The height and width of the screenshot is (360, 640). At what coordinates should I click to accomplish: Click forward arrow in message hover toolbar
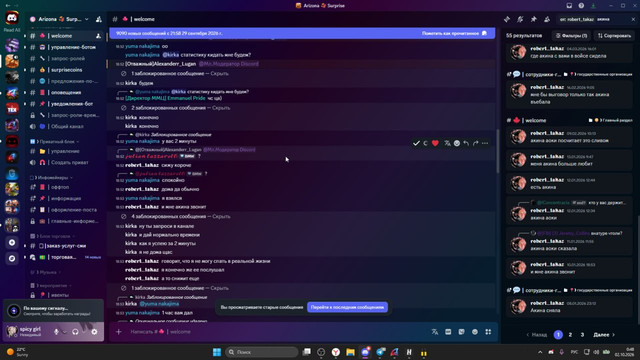point(476,143)
